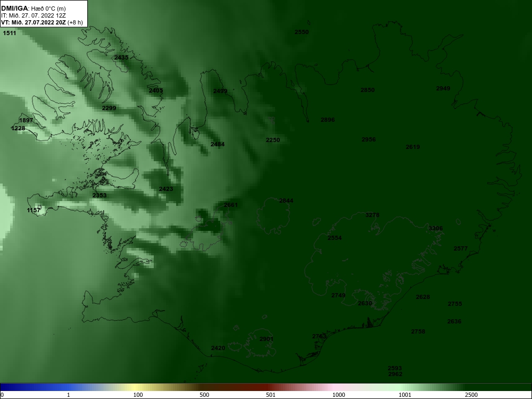The image size is (532, 399).
Task: Click the 1157 label on the map
Action: 34,210
